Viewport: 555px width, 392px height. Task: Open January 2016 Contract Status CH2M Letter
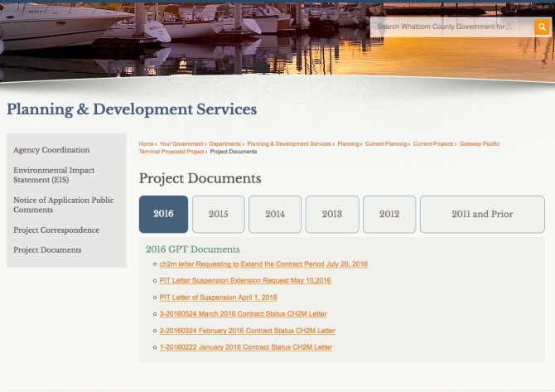coord(246,347)
